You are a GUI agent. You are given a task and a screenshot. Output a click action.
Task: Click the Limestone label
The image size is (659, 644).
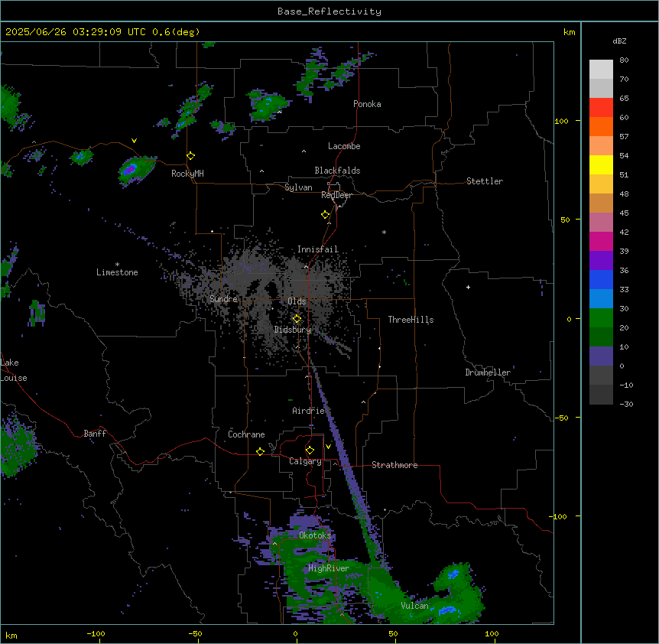pyautogui.click(x=117, y=272)
